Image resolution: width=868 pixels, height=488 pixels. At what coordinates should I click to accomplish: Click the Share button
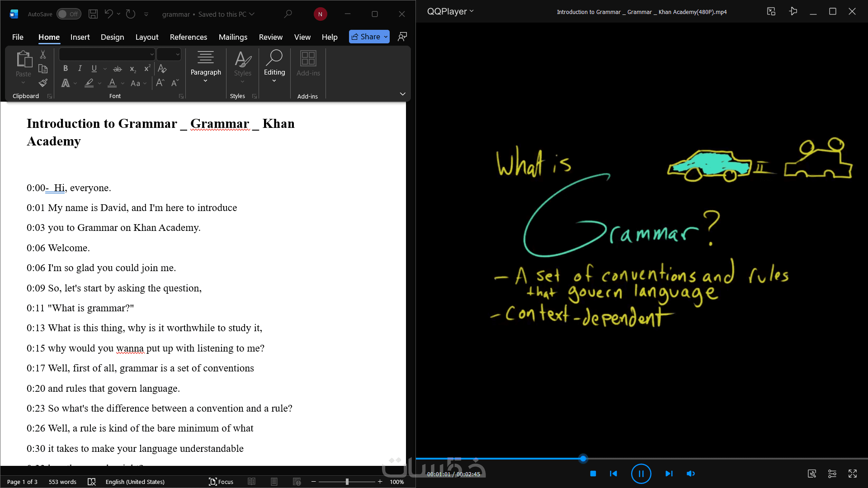[x=369, y=37]
